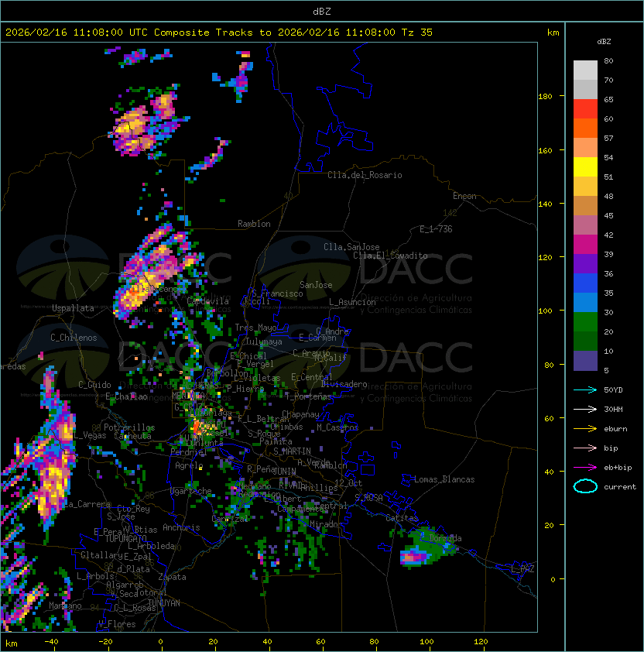This screenshot has height=652, width=644.
Task: Click the Composite Tracks timestamp header text
Action: (x=219, y=33)
